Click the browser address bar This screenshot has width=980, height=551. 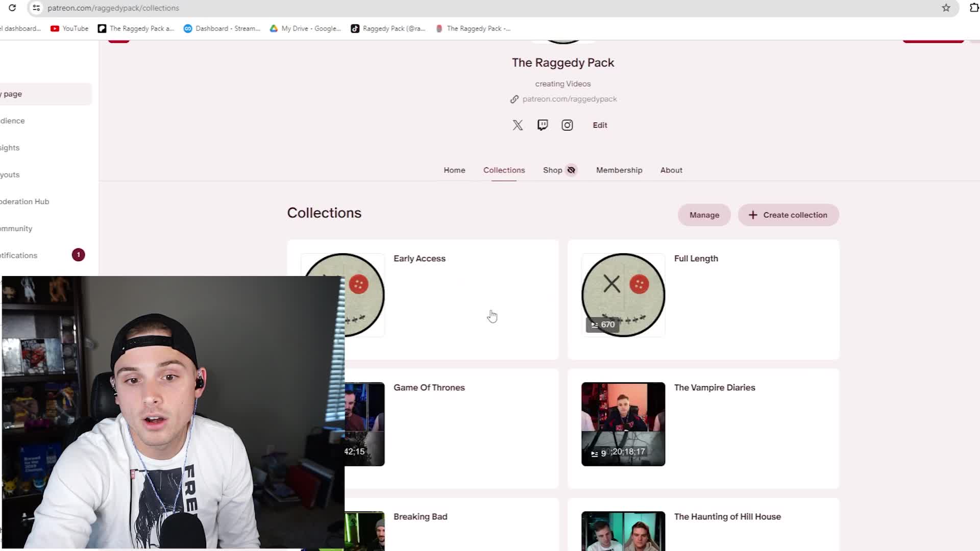[204, 8]
